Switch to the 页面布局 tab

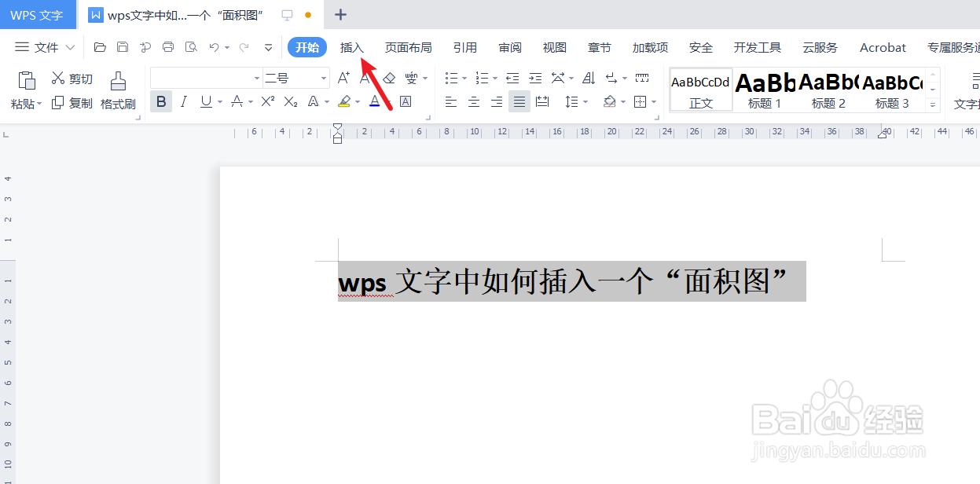point(408,48)
